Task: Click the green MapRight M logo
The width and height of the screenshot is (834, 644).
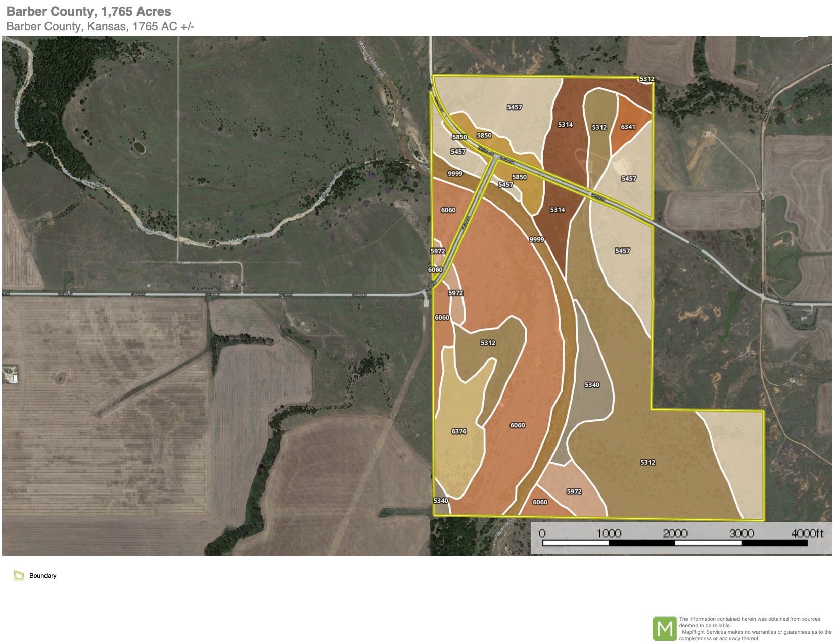Action: point(664,628)
